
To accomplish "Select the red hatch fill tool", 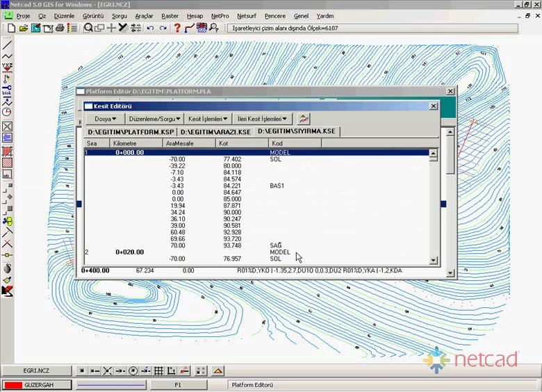I will pyautogui.click(x=7, y=163).
